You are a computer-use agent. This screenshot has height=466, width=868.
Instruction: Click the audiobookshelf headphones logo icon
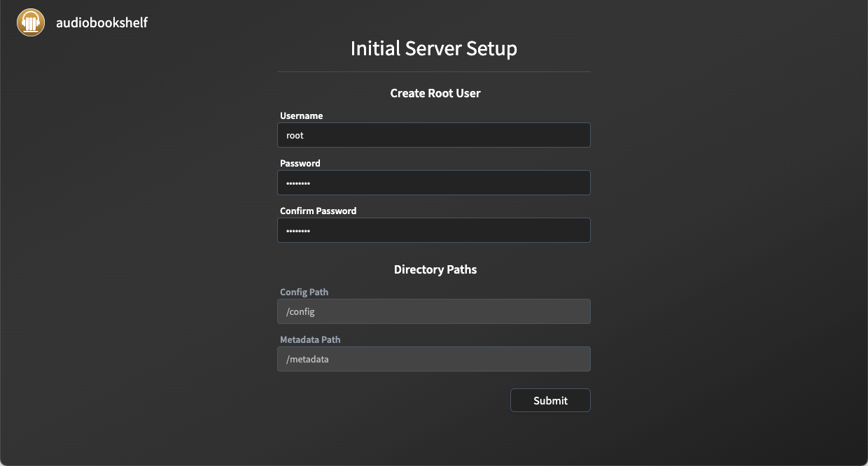[30, 22]
